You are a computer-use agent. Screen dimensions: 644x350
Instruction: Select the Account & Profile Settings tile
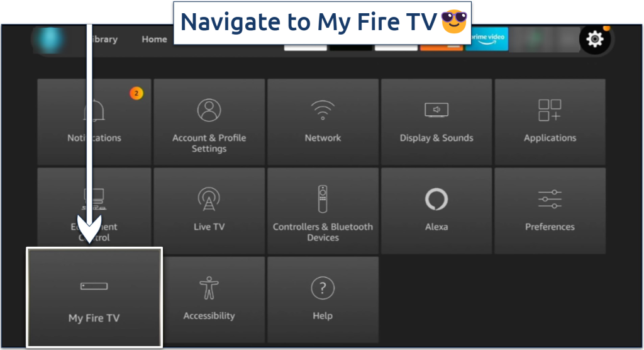[x=209, y=122]
